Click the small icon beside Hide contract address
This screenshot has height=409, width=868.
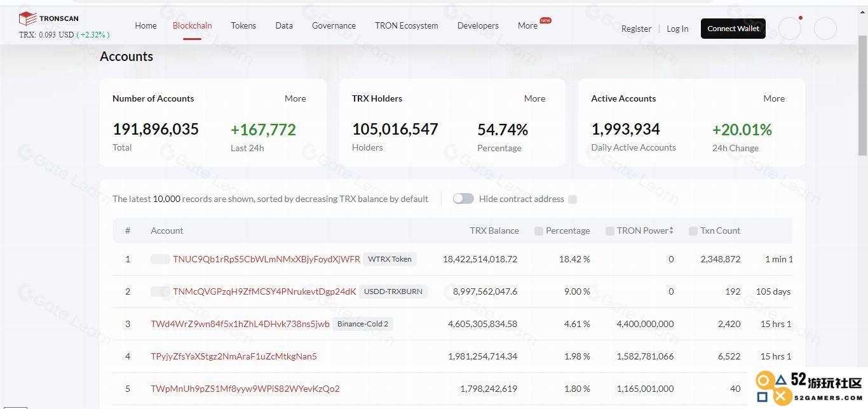click(x=573, y=199)
